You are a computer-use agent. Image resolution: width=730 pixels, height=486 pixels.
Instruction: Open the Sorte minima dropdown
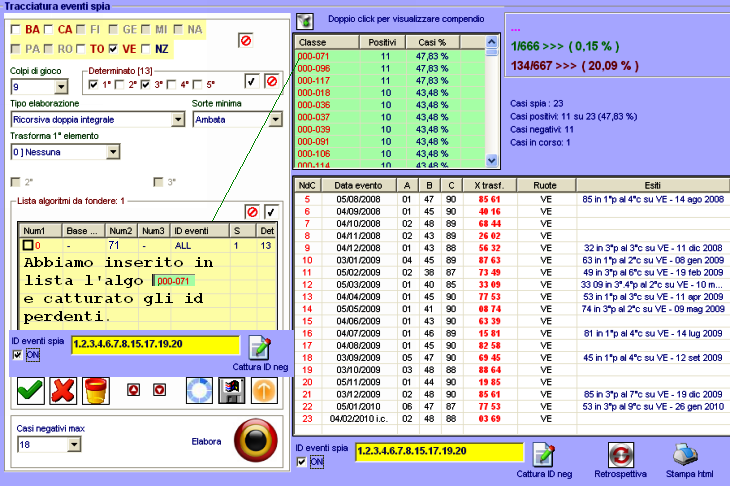click(x=276, y=120)
